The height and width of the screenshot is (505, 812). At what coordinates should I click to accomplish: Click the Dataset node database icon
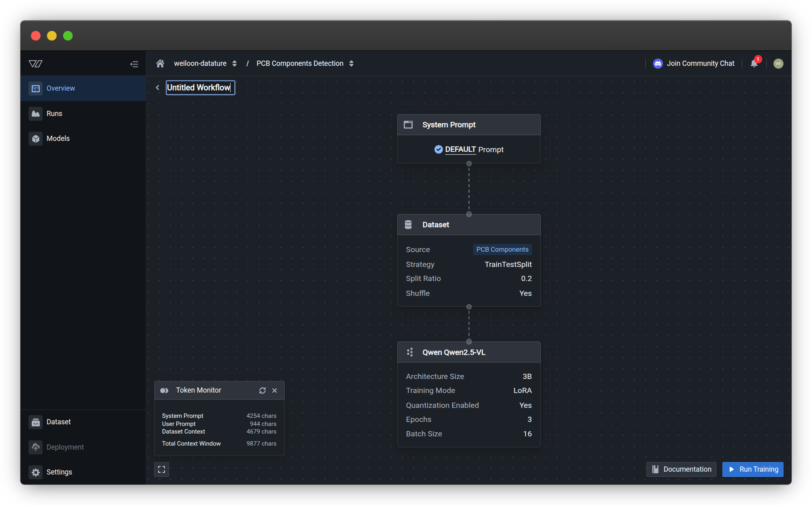(408, 224)
